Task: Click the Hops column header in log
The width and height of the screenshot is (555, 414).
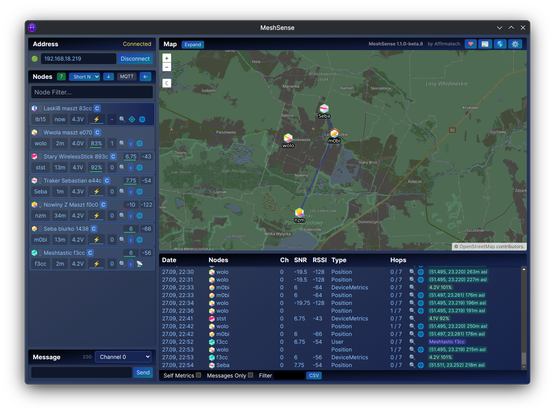Action: click(398, 260)
